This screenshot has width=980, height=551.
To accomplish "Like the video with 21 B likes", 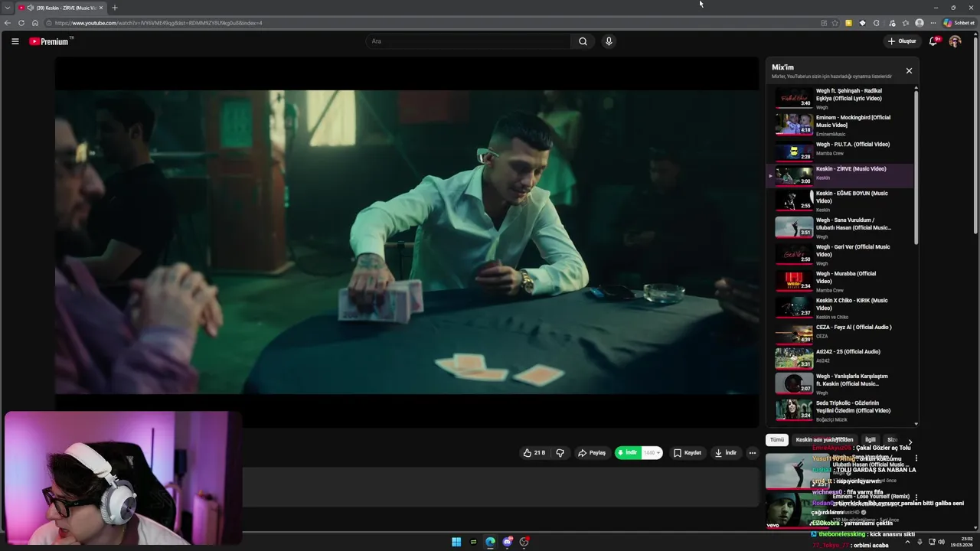I will point(534,453).
